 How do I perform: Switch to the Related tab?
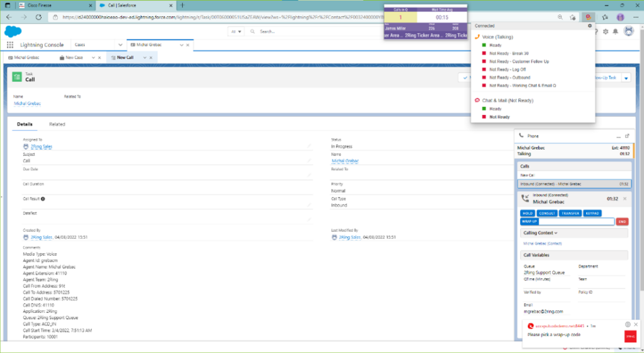(57, 124)
